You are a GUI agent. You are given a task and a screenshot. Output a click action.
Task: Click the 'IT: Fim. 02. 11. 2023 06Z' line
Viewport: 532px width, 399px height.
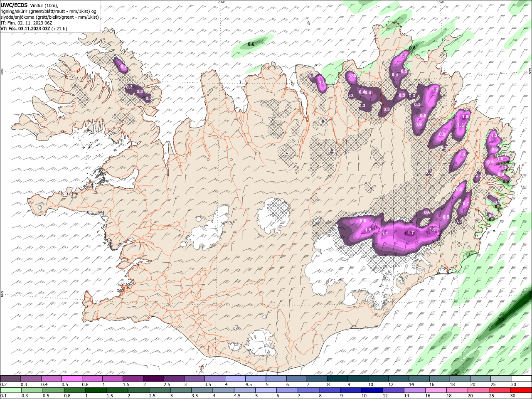coord(26,23)
